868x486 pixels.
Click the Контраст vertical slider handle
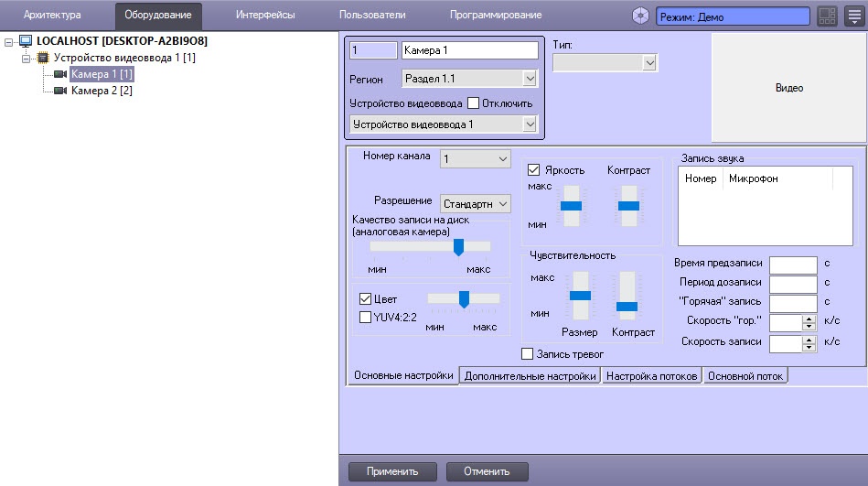(627, 206)
